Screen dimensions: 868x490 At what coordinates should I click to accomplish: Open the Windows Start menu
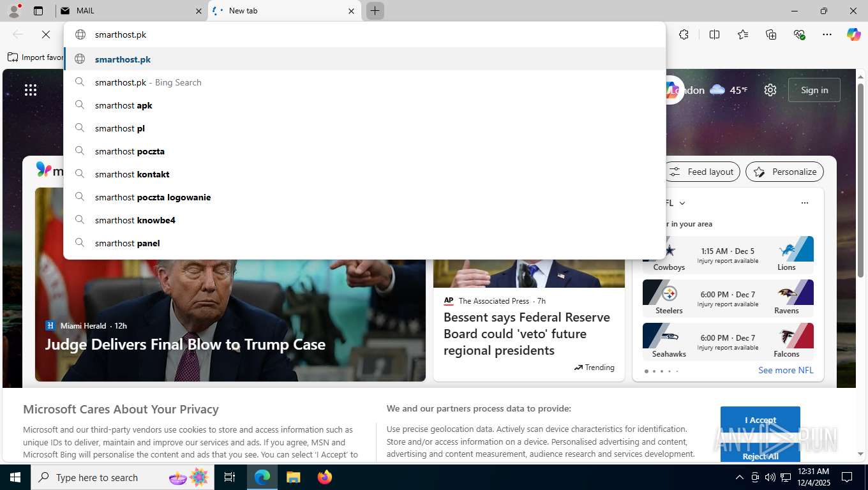pyautogui.click(x=15, y=477)
